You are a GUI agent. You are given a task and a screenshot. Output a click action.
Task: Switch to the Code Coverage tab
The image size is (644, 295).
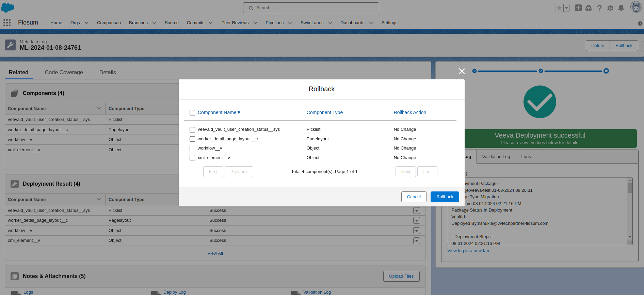[64, 73]
